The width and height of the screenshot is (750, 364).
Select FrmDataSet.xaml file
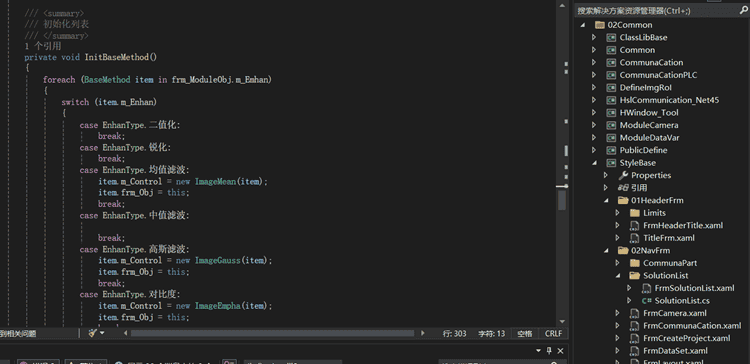pyautogui.click(x=675, y=351)
